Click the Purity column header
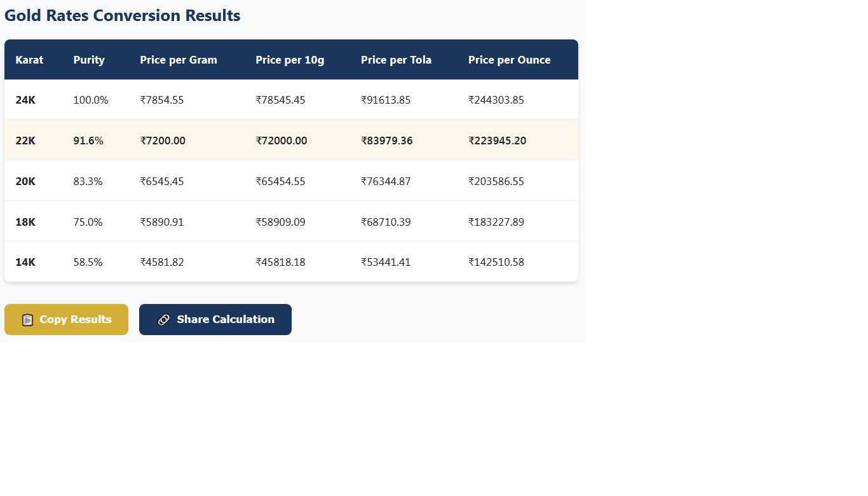The image size is (868, 496). pos(89,59)
